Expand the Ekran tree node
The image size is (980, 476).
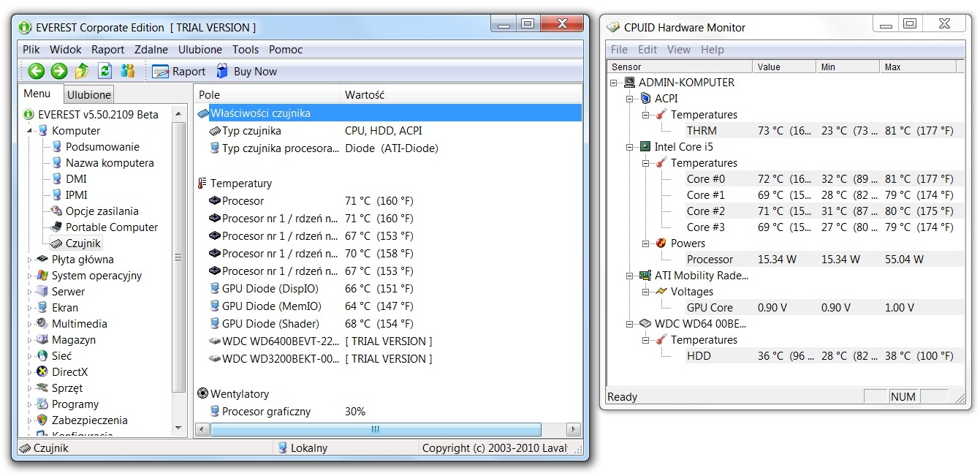click(x=31, y=308)
